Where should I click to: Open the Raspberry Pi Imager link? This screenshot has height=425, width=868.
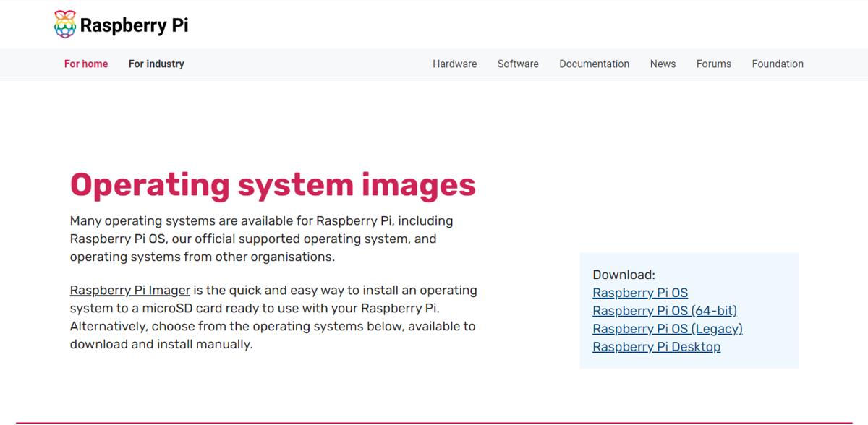click(130, 290)
